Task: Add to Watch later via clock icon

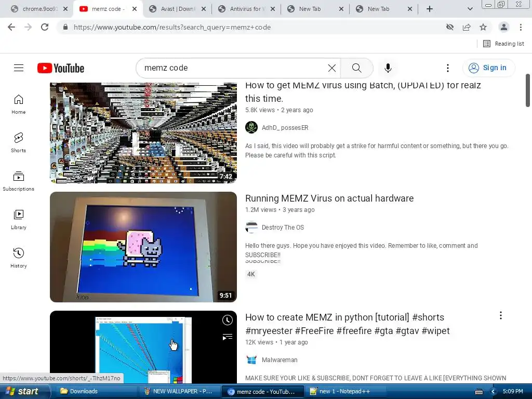Action: (228, 320)
